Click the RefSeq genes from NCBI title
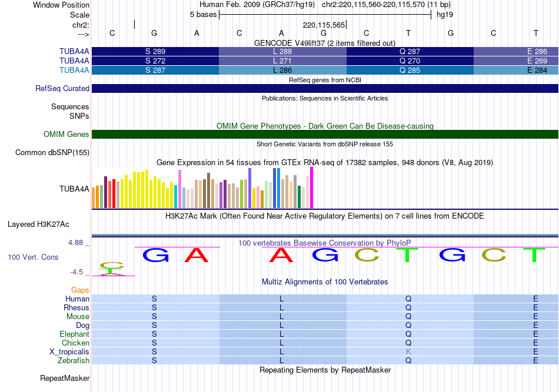This screenshot has height=392, width=559. (325, 80)
